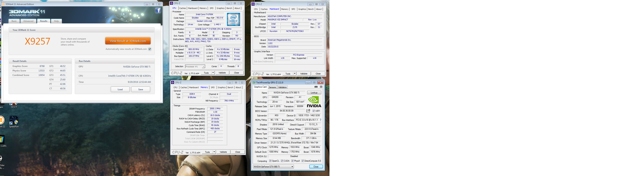Click the NVIDIA logo in GPU-Z

tap(314, 102)
